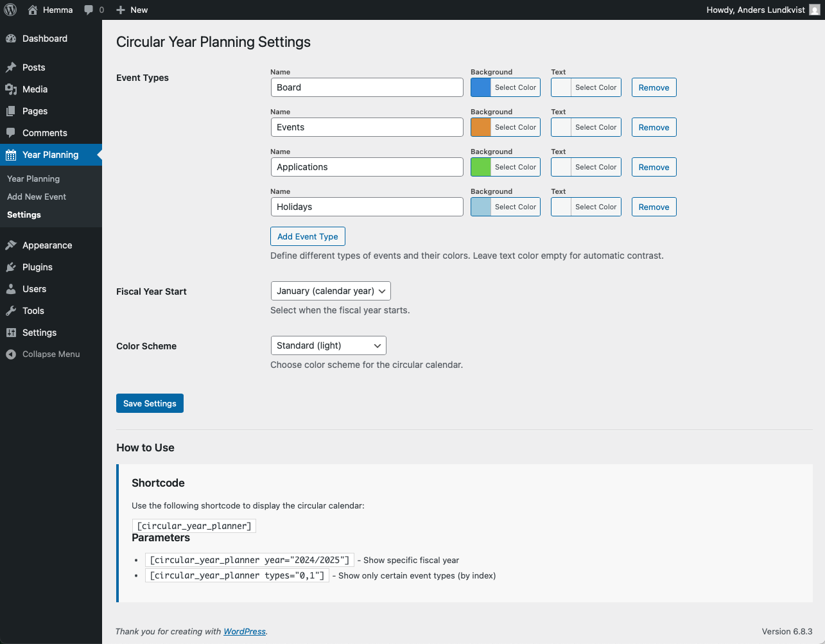This screenshot has height=644, width=825.
Task: Open the Media library icon
Action: 13,89
